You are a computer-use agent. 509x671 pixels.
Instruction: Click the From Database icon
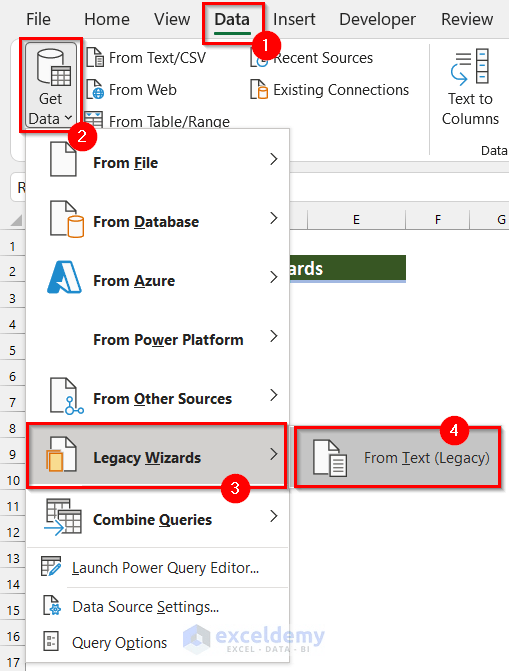(x=66, y=219)
